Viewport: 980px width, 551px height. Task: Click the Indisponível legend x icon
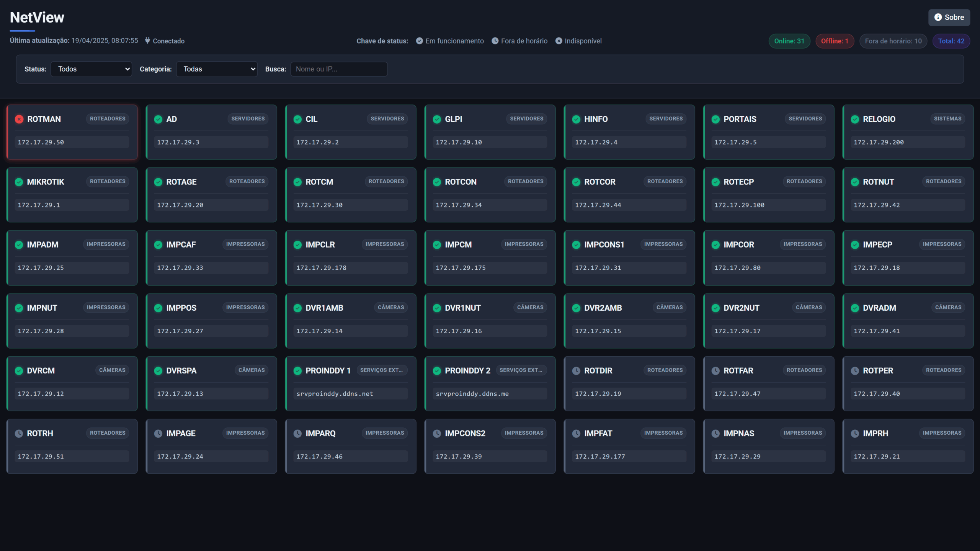pos(559,41)
